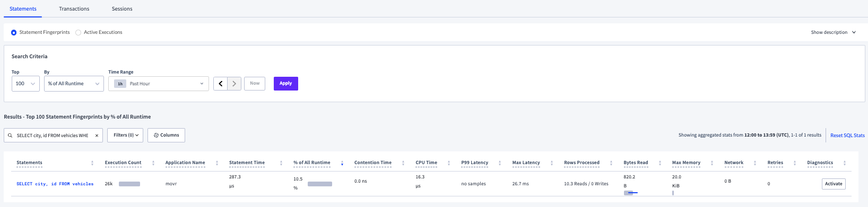Open the SELECT city, id FROM vehicles statement
This screenshot has width=868, height=207.
55,184
